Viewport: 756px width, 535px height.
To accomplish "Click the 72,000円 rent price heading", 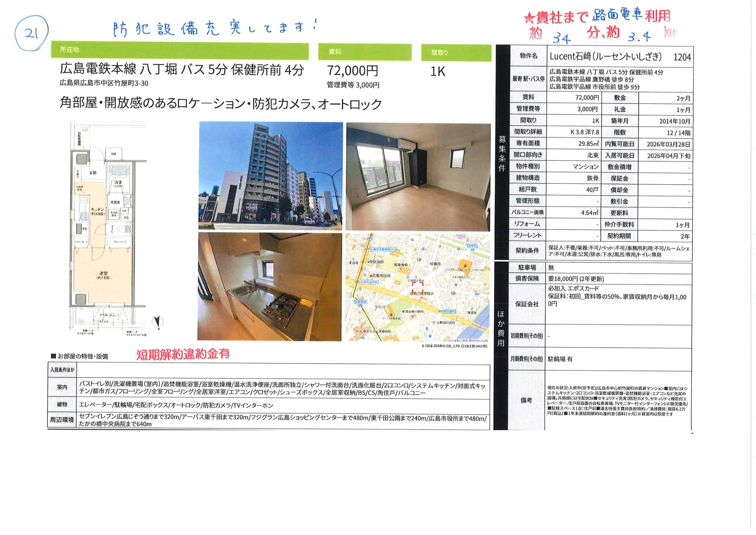I will pos(353,70).
